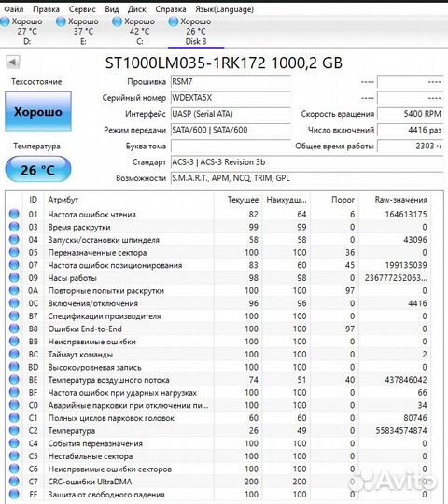448x504 pixels.
Task: Click the Прошивка field with RSM7
Action: pyautogui.click(x=231, y=81)
